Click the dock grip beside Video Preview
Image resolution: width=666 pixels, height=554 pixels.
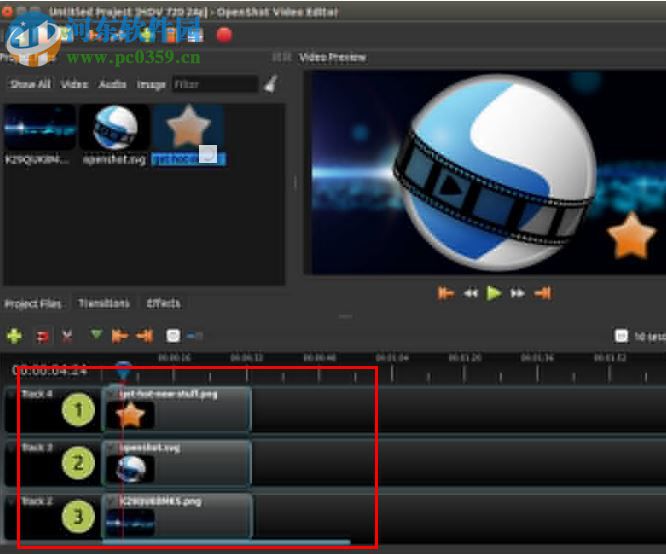(282, 57)
